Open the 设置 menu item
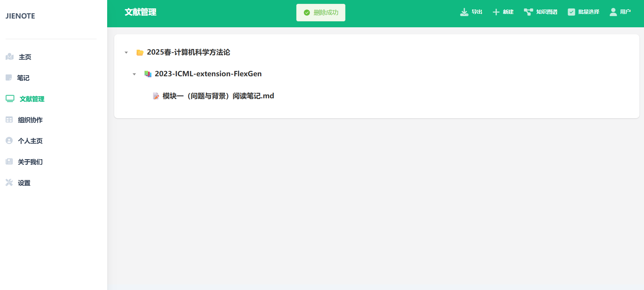 (24, 183)
